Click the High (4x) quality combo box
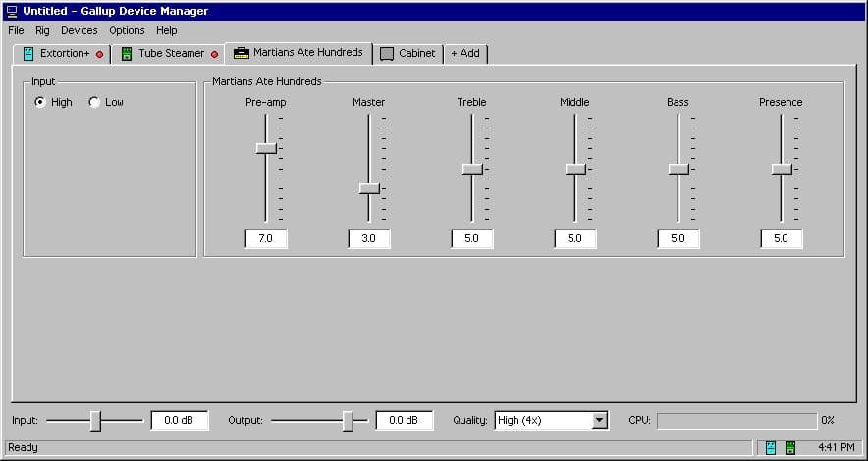 (x=552, y=420)
